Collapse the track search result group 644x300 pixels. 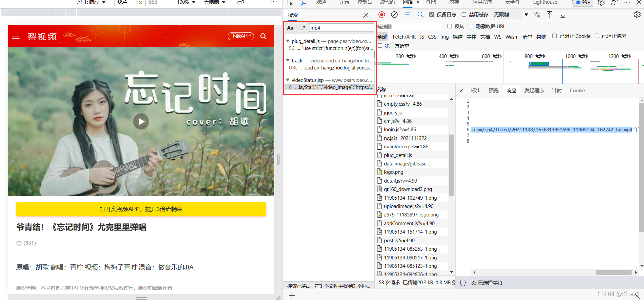coord(288,60)
